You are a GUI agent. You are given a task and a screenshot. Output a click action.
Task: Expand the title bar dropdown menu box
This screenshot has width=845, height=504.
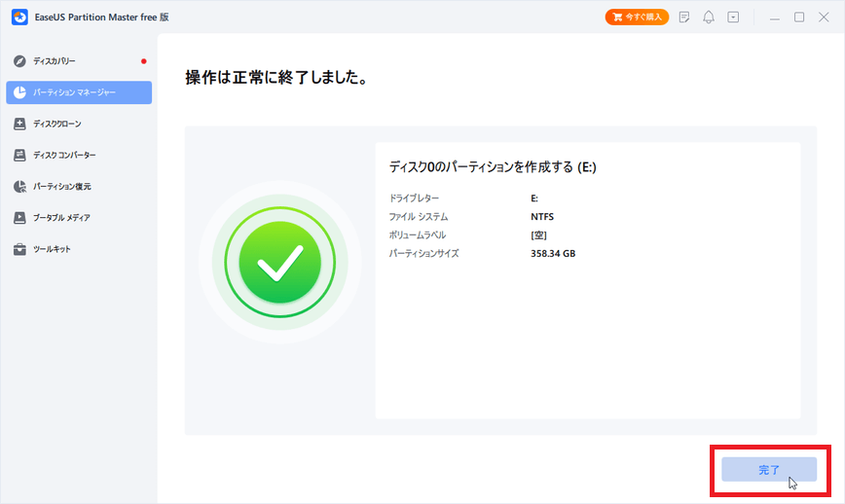(733, 18)
